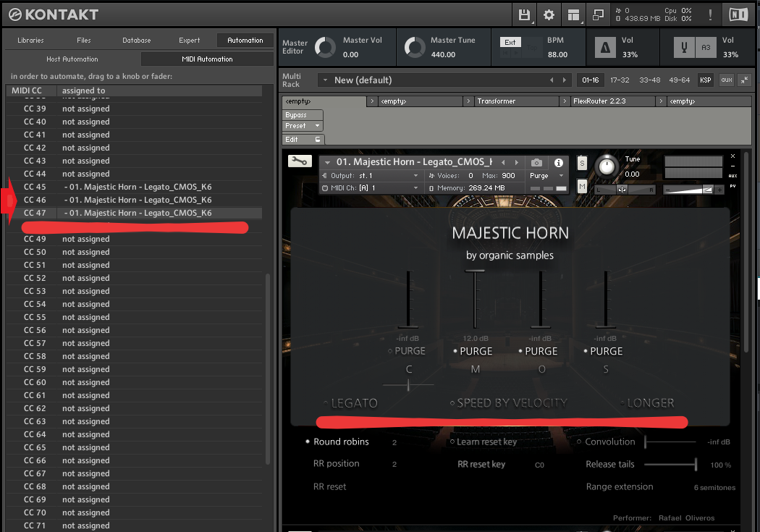760x532 pixels.
Task: Show instrument slots 33-48
Action: tap(649, 80)
